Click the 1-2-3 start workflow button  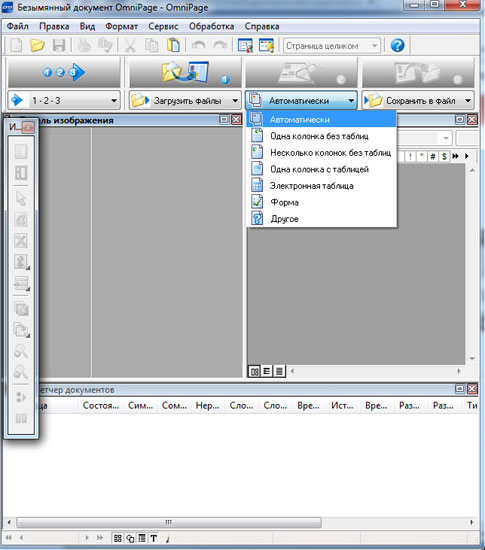click(64, 73)
